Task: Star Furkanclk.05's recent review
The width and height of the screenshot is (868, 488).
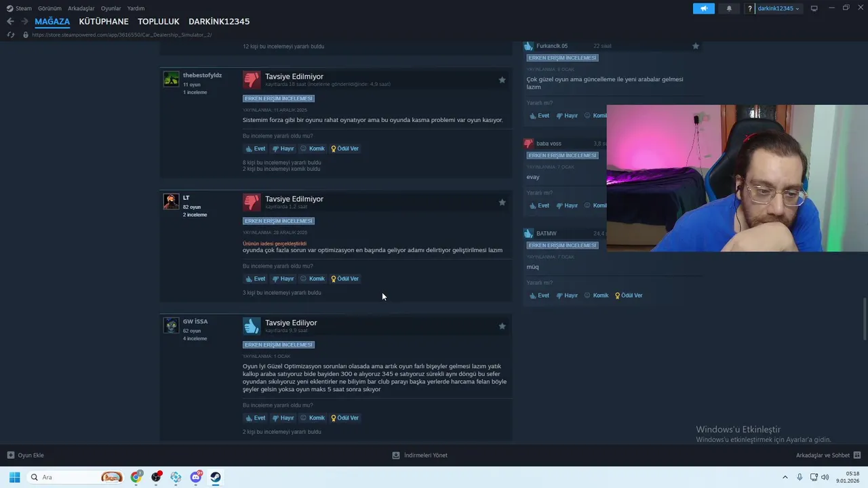Action: (x=696, y=46)
